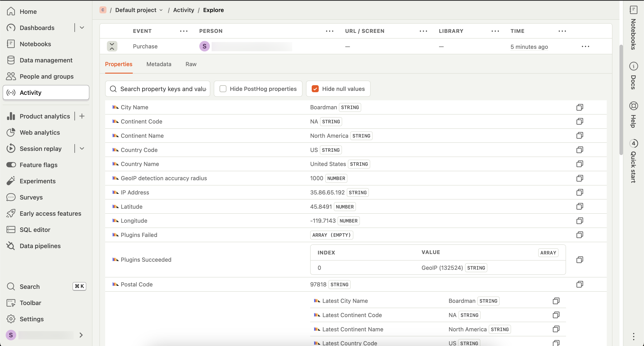Copy the Country Name value
The height and width of the screenshot is (346, 644).
(x=580, y=164)
